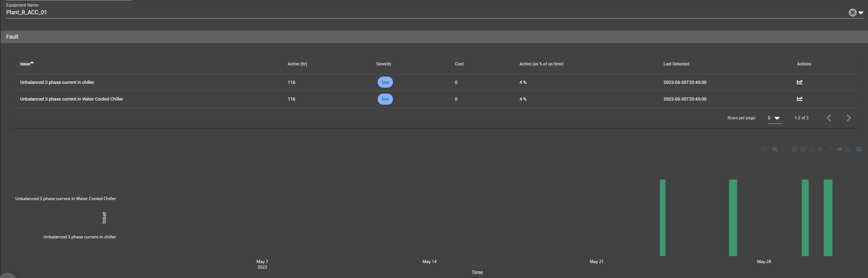Enable show closest data on hover
Viewport: 868px width, 278px height.
pos(839,149)
